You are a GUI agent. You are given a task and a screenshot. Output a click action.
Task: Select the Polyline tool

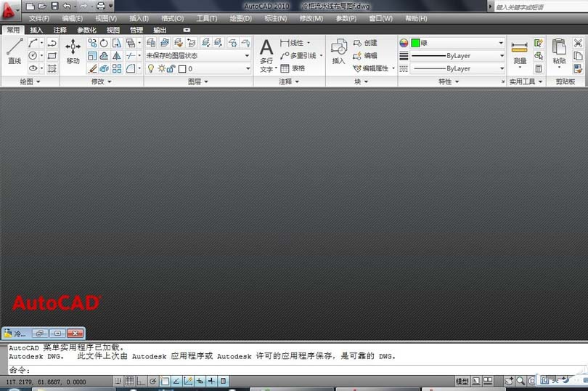[52, 43]
